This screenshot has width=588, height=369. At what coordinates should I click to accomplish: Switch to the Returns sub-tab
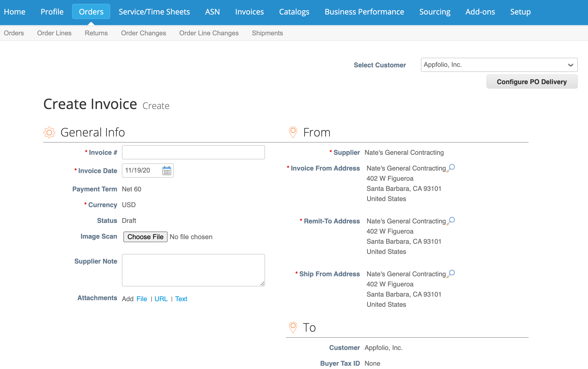(96, 33)
